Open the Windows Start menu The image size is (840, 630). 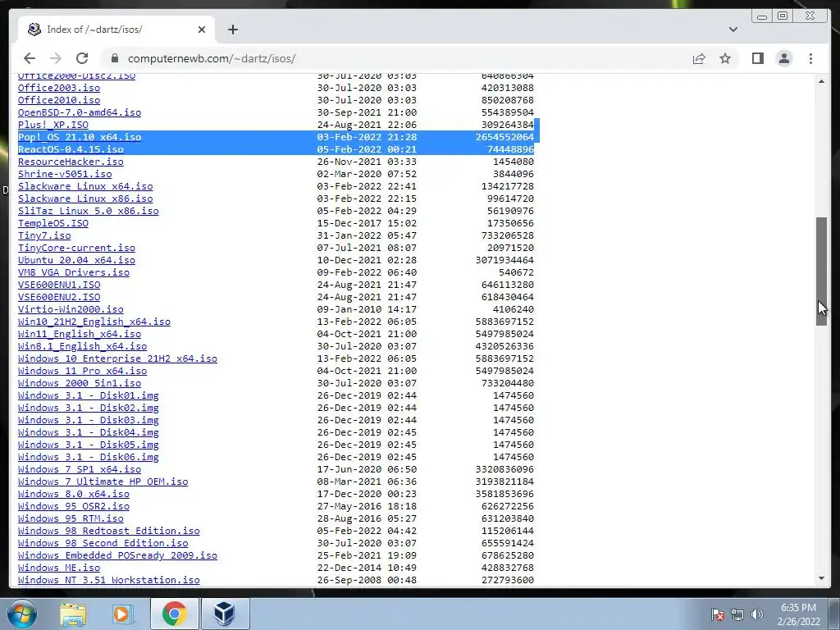22,614
